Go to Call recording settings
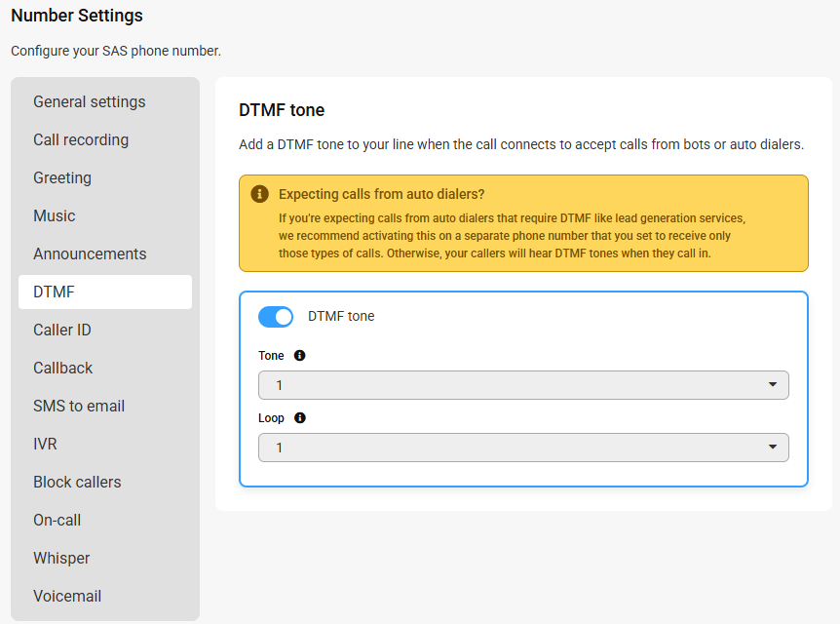 click(x=105, y=140)
